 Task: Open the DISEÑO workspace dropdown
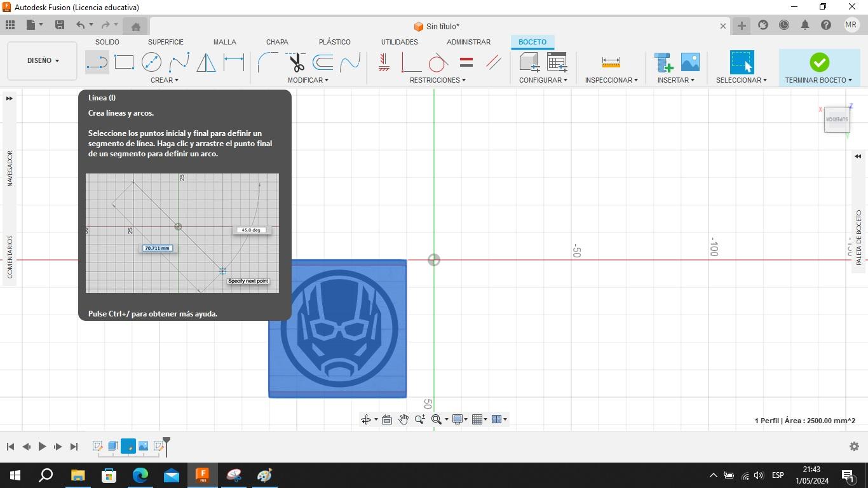point(43,60)
